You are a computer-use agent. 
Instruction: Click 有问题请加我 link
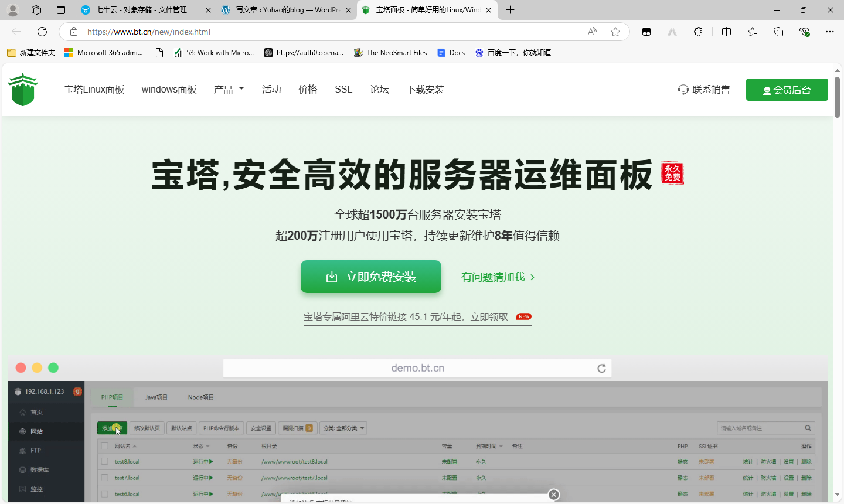tap(498, 277)
